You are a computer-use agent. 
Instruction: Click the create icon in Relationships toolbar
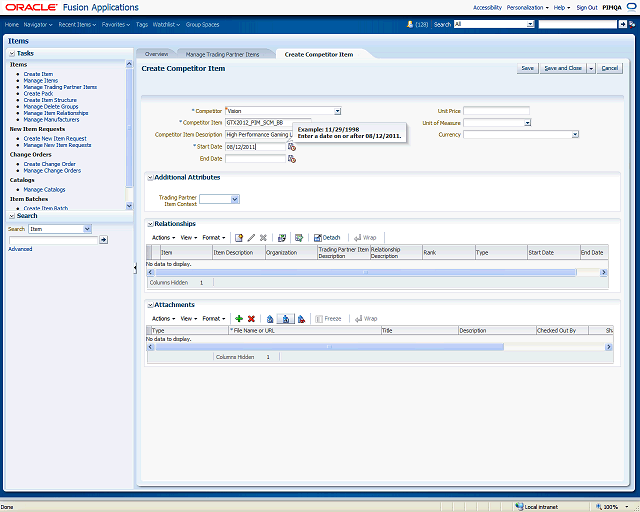click(x=239, y=237)
